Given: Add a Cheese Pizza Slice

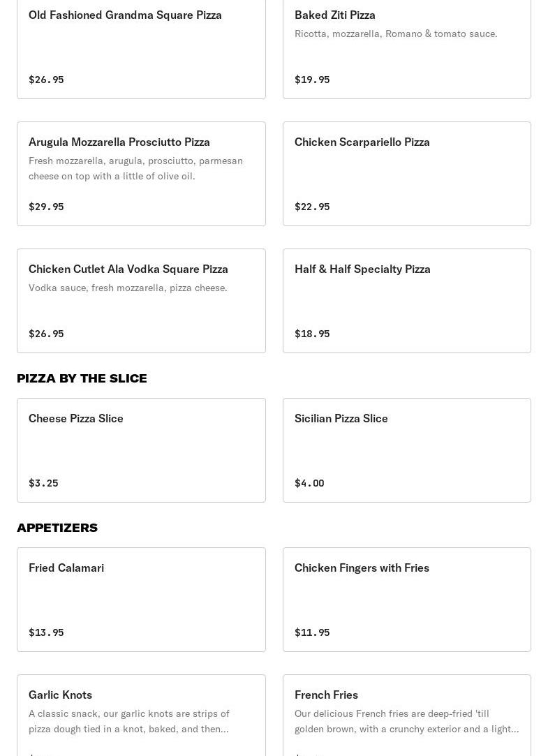Looking at the screenshot, I should point(76,418).
